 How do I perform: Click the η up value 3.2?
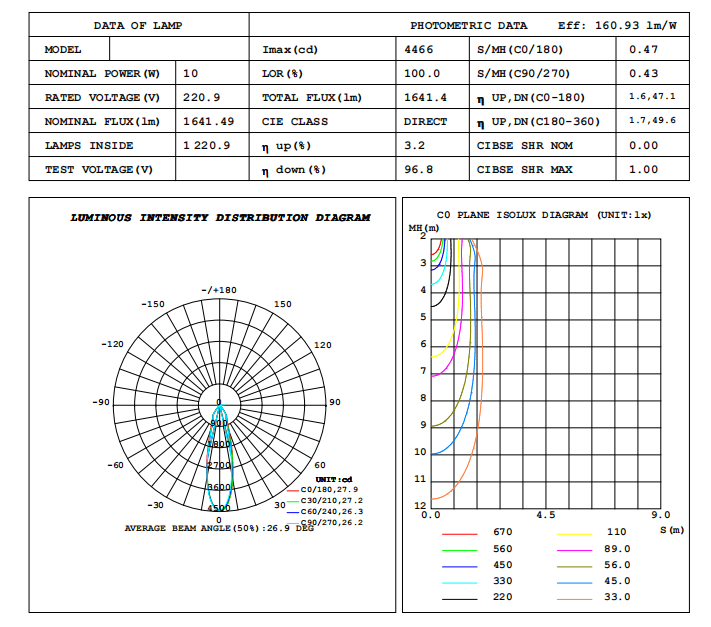(x=414, y=146)
